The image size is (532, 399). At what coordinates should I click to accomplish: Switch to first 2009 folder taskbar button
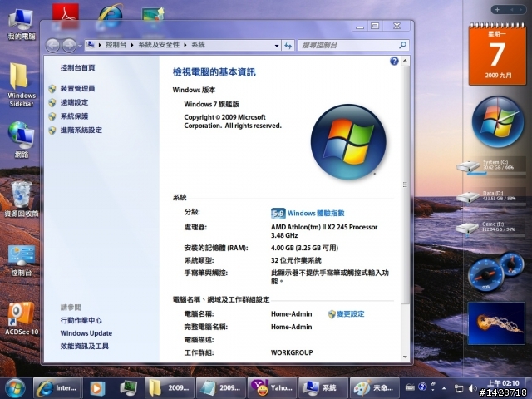click(170, 388)
